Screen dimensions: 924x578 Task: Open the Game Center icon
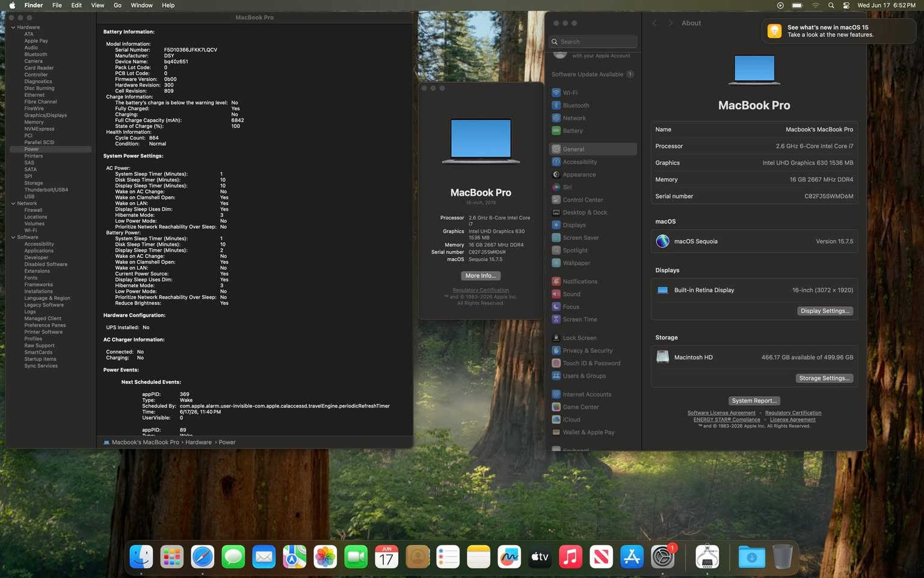556,407
